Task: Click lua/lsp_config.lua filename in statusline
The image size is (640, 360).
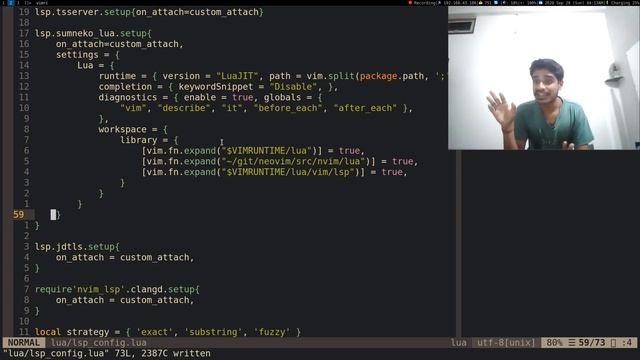Action: coord(98,343)
